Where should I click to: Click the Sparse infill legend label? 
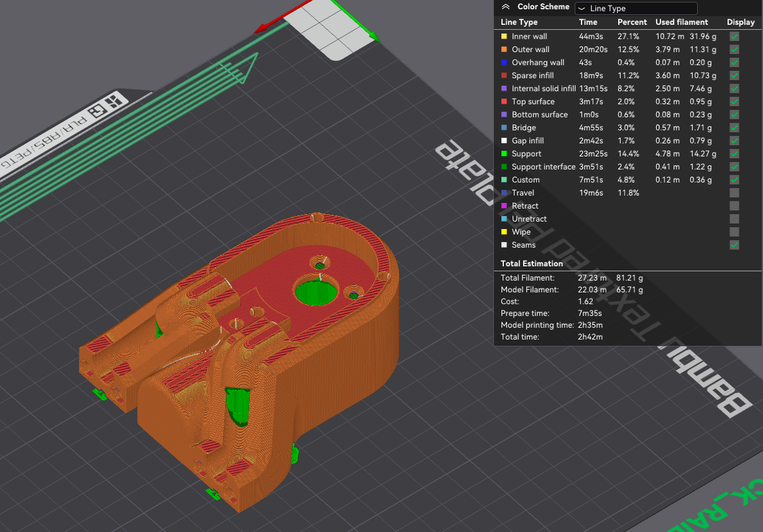pos(532,76)
